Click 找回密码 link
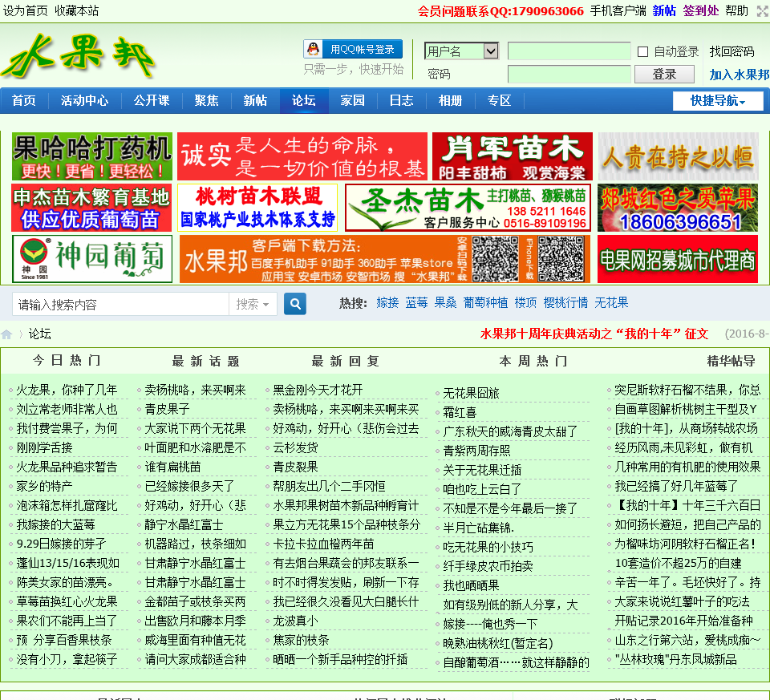This screenshot has width=770, height=700. pos(731,51)
